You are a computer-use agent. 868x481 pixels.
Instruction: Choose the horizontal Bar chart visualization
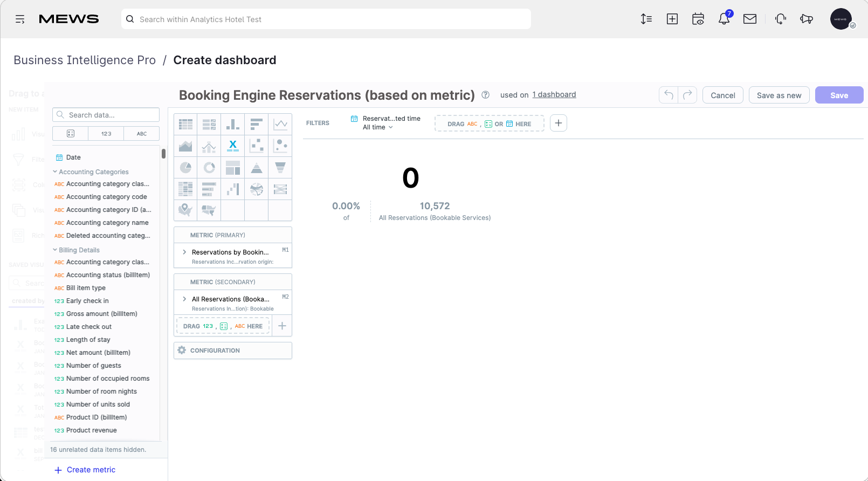(x=257, y=124)
